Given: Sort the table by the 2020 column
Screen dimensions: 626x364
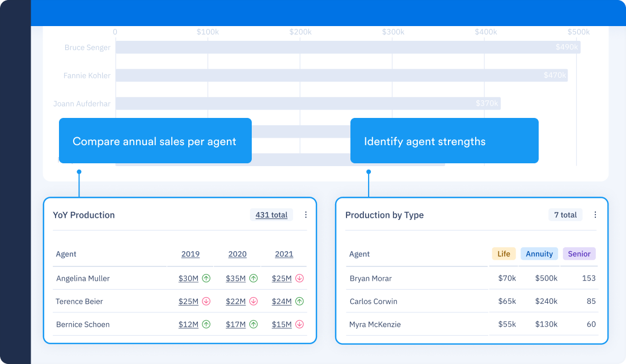Looking at the screenshot, I should pos(237,254).
